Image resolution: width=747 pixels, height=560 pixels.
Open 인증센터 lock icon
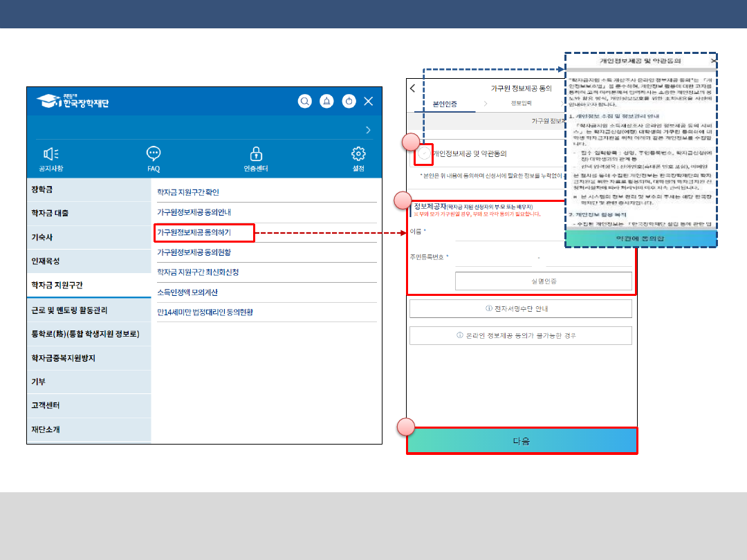coord(256,154)
